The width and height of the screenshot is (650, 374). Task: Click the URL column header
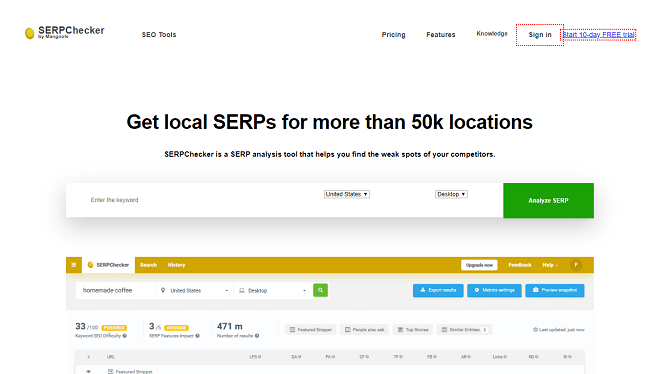tap(111, 357)
